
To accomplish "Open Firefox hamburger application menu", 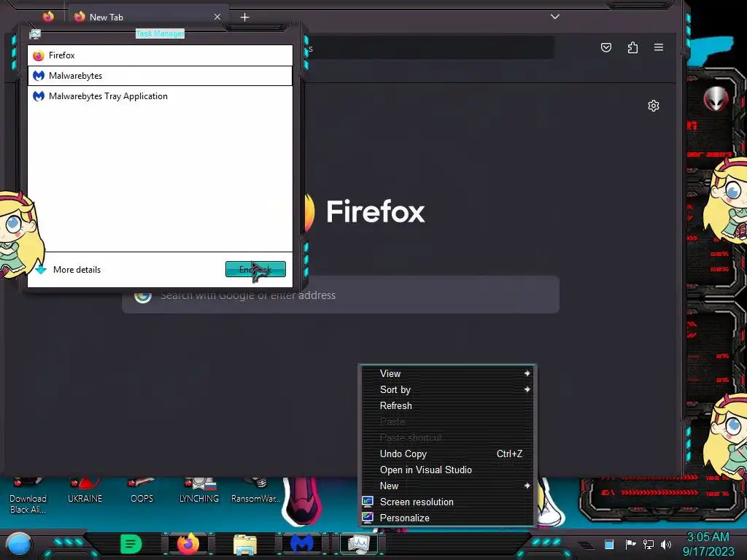I will tap(659, 47).
